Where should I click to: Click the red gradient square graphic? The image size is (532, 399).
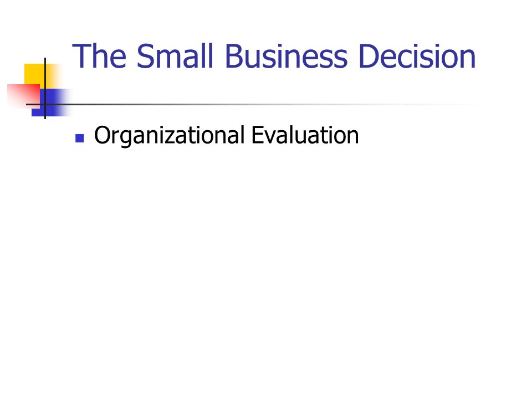(23, 96)
